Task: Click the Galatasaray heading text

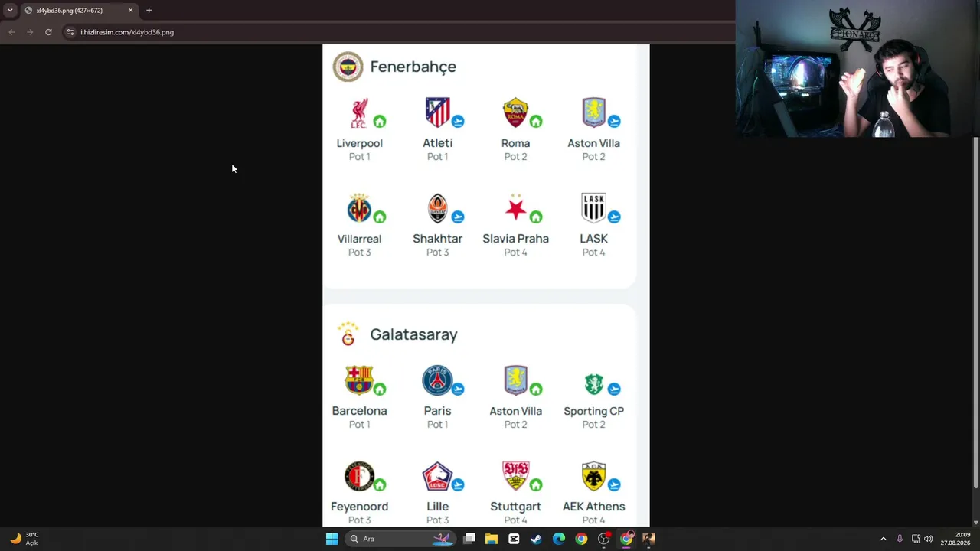Action: coord(413,334)
